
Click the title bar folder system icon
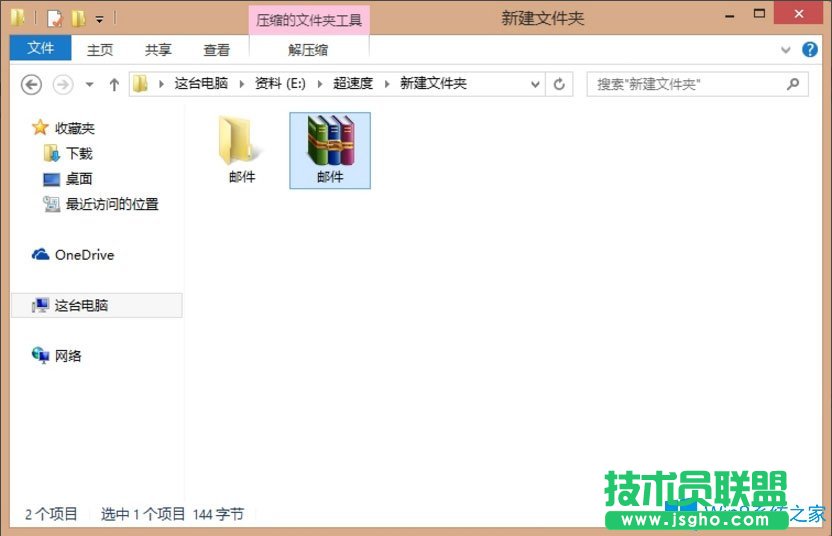pyautogui.click(x=18, y=18)
